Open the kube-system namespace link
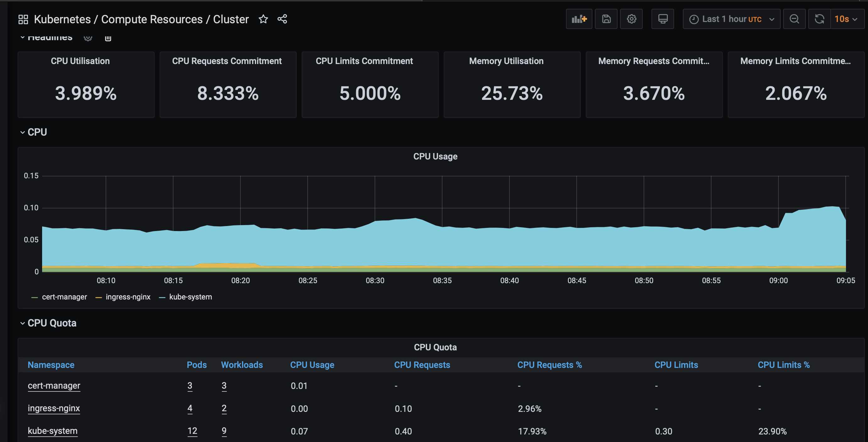This screenshot has height=442, width=868. (x=52, y=431)
